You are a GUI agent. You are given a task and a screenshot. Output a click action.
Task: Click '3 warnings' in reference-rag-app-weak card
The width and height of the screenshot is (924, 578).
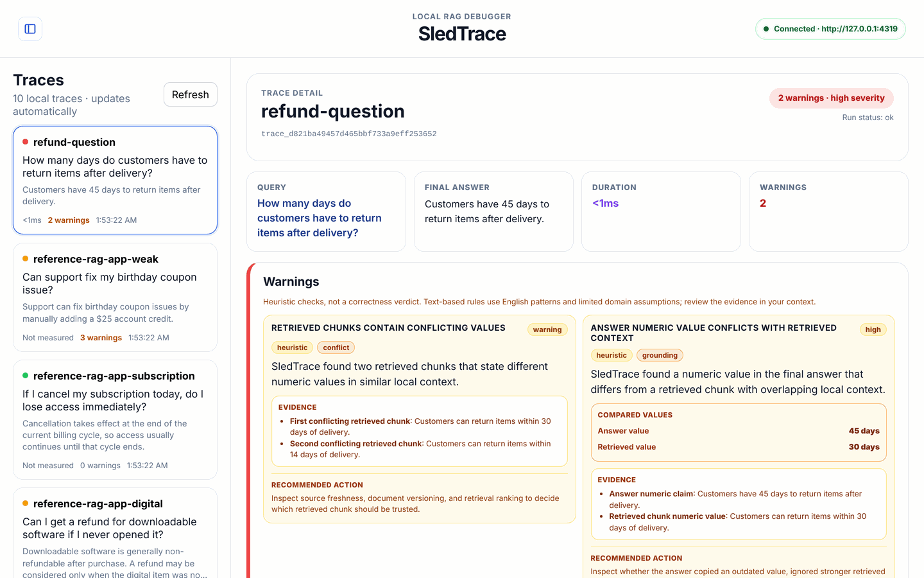point(101,338)
